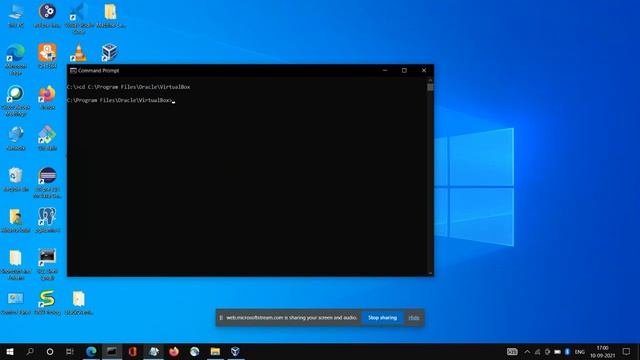Select the Oracle VirtualBox desktop shortcut

click(109, 53)
